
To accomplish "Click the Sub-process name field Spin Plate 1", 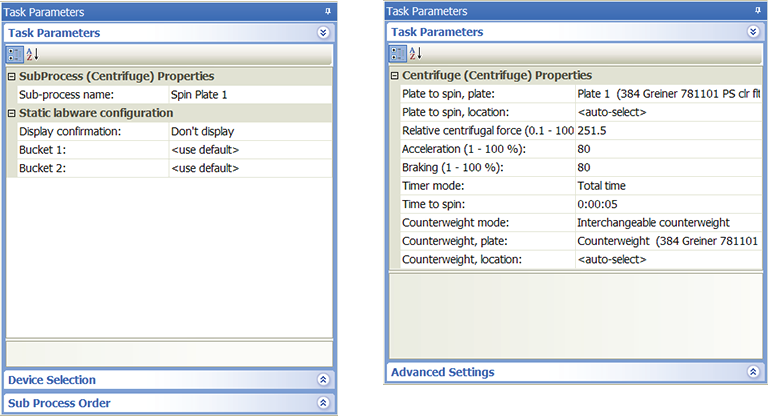I will click(x=249, y=94).
